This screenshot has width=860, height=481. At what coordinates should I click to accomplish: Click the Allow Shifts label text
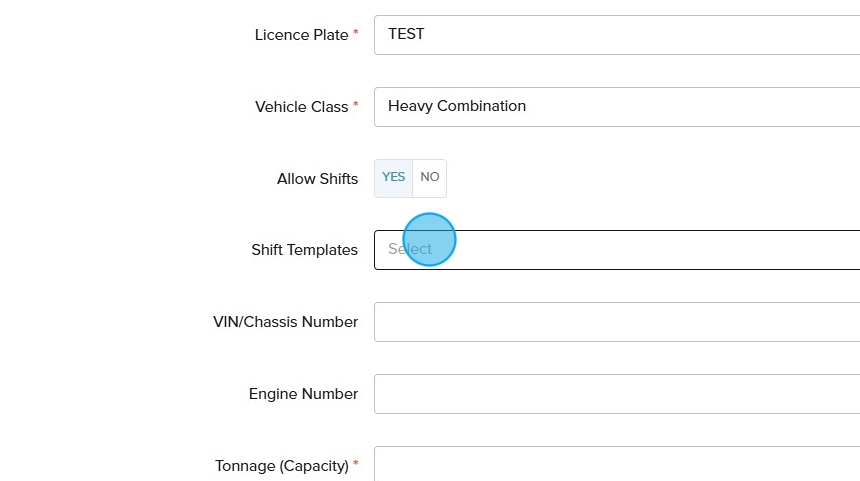click(x=317, y=179)
